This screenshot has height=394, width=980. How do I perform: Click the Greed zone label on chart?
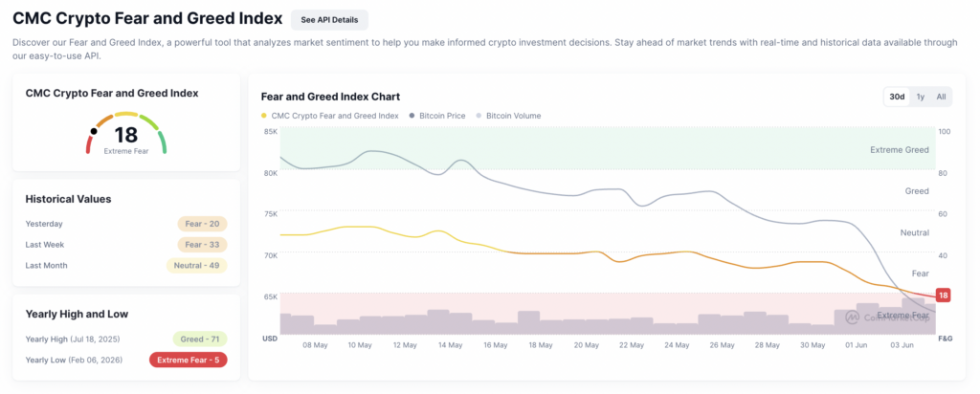click(917, 191)
